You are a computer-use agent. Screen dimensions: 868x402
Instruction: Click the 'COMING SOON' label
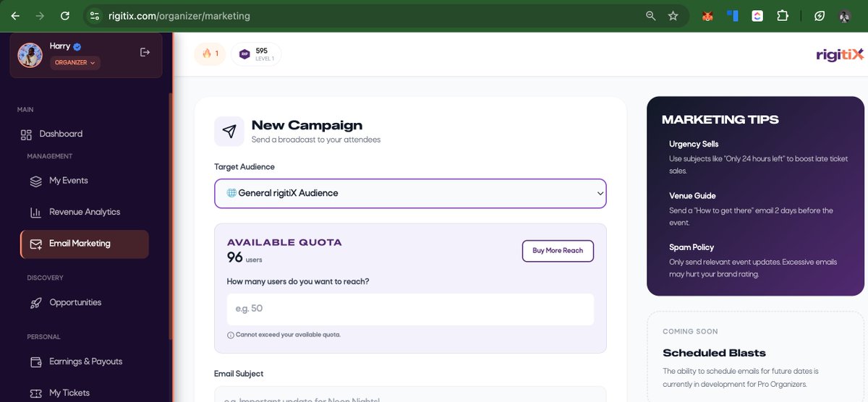(690, 332)
